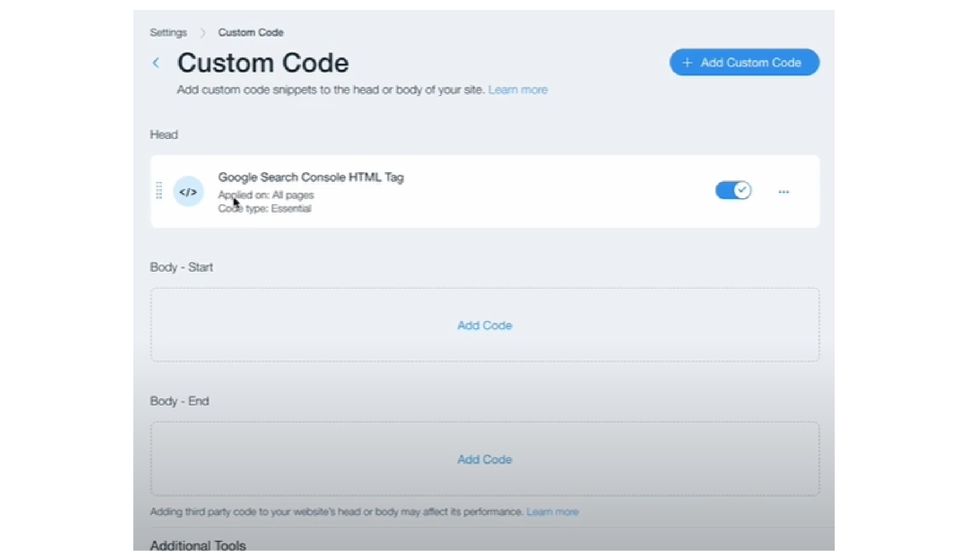Click the code snippet icon for Google Search Console

(188, 191)
